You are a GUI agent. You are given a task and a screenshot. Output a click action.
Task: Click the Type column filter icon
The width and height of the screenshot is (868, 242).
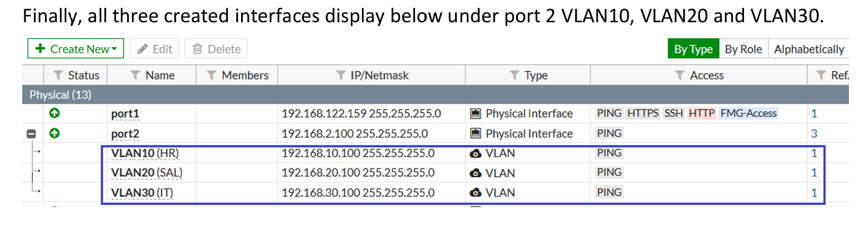coord(514,75)
